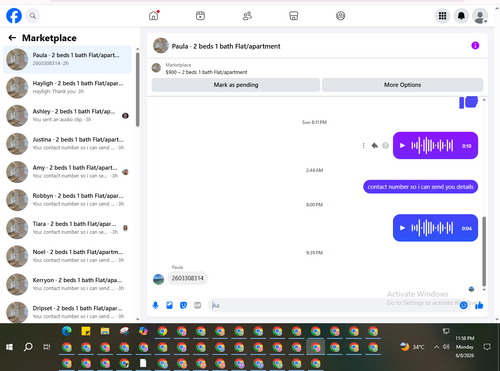Click the chat message area scrollbar thumb
This screenshot has height=371, width=500.
coord(484,251)
